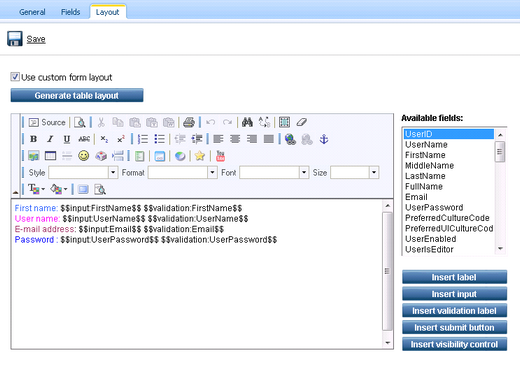520x365 pixels.
Task: Click the yellow star icon
Action: pyautogui.click(x=200, y=156)
